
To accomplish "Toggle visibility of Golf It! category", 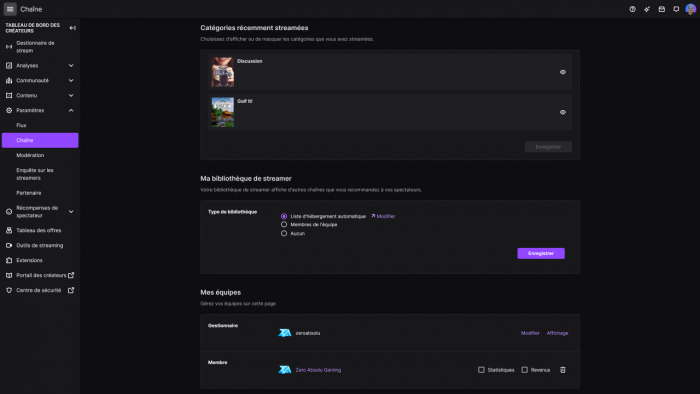I will pyautogui.click(x=562, y=112).
